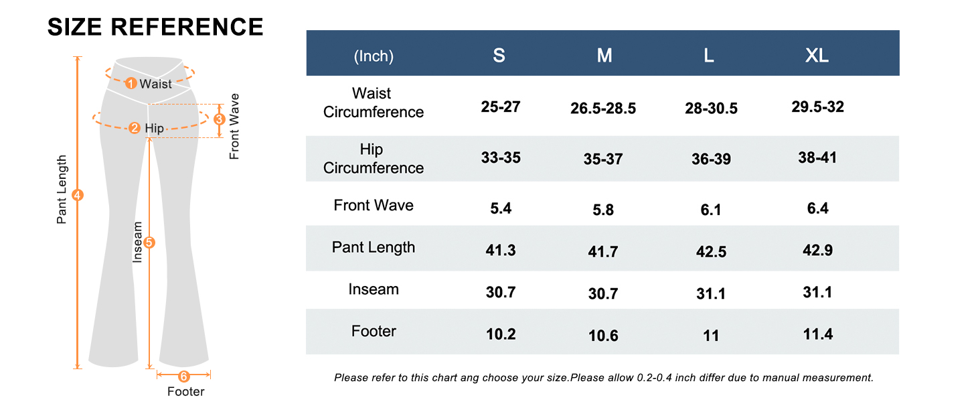
Task: Click the orange number 2 Hip marker
Action: point(135,128)
